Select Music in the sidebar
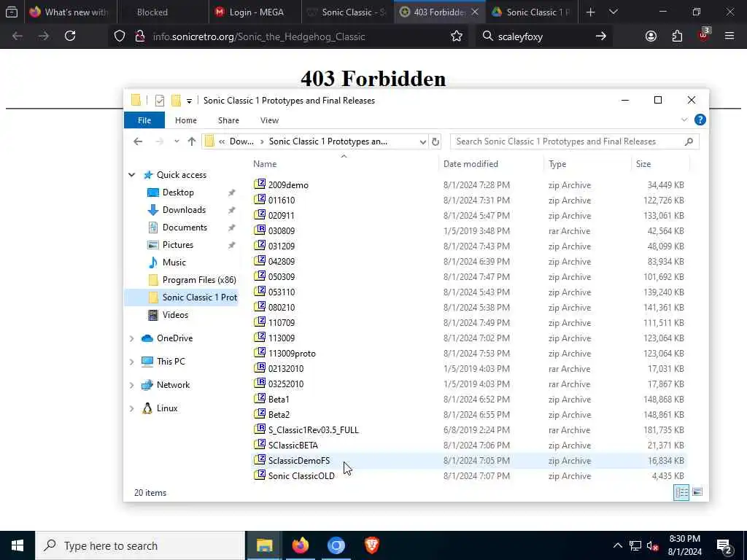 174,262
